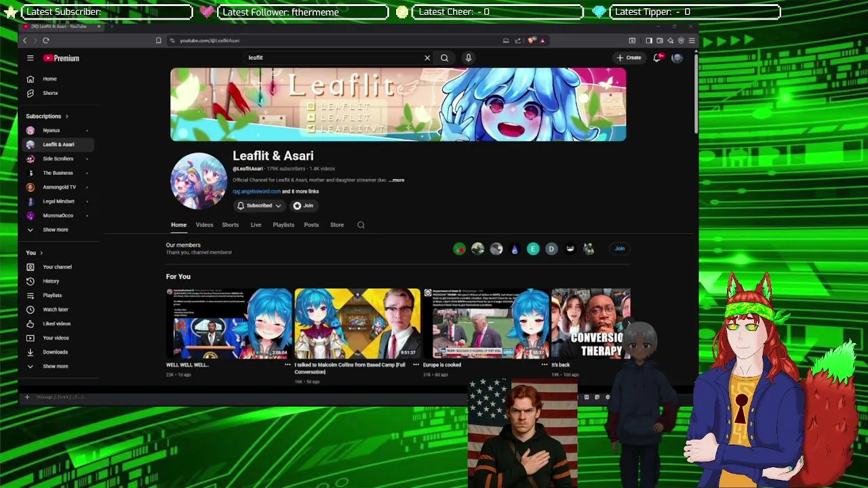This screenshot has width=868, height=488.
Task: Reload the page in the browser
Action: click(45, 41)
